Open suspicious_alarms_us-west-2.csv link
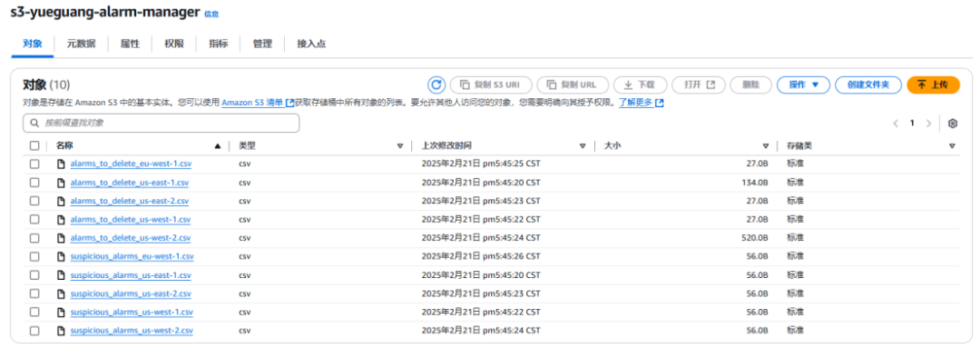 tap(132, 331)
